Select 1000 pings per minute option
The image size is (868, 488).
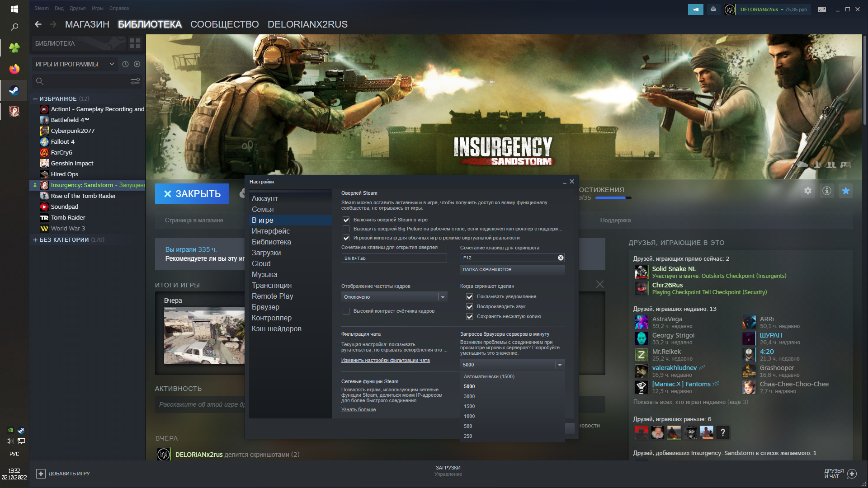[x=513, y=416]
